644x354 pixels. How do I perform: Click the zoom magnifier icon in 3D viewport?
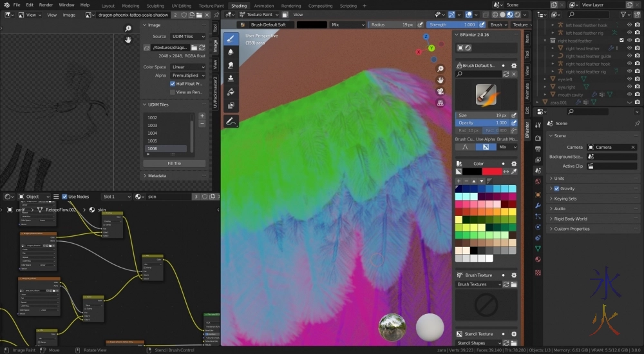tap(440, 68)
